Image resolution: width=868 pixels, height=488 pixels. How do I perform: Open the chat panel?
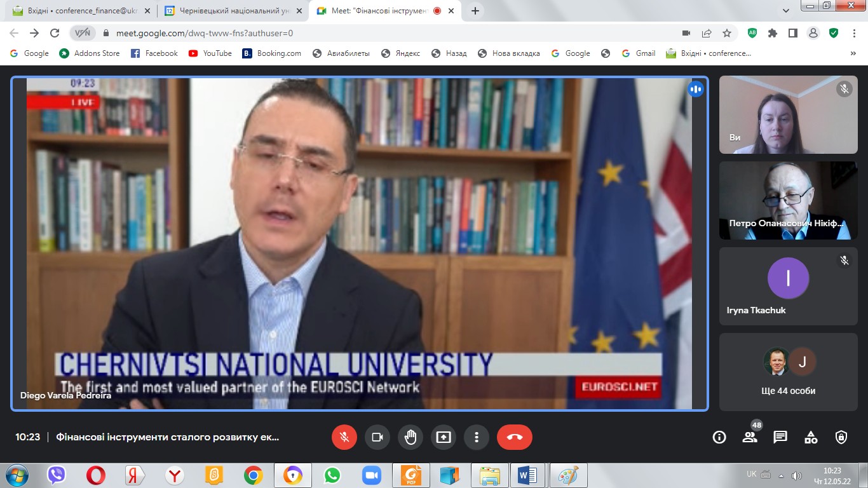(x=780, y=437)
